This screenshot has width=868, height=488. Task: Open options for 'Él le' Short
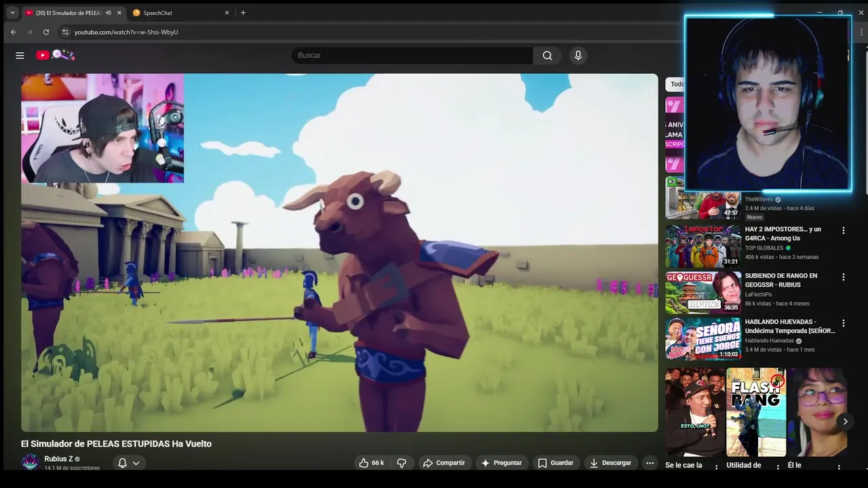tap(839, 468)
